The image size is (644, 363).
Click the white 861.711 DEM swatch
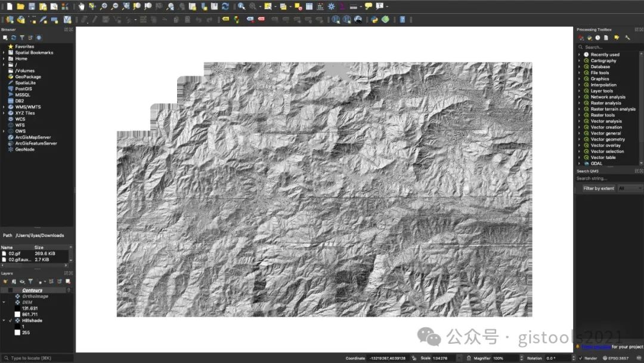click(x=17, y=315)
